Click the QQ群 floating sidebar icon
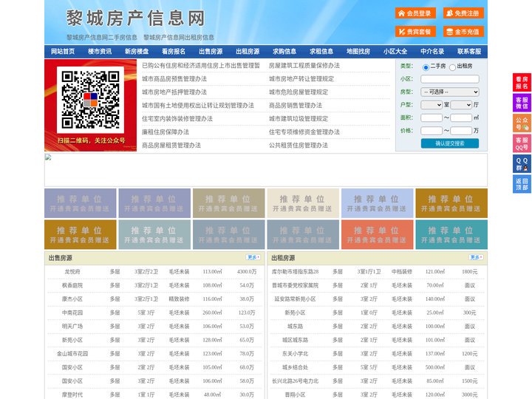The image size is (532, 399). (522, 164)
